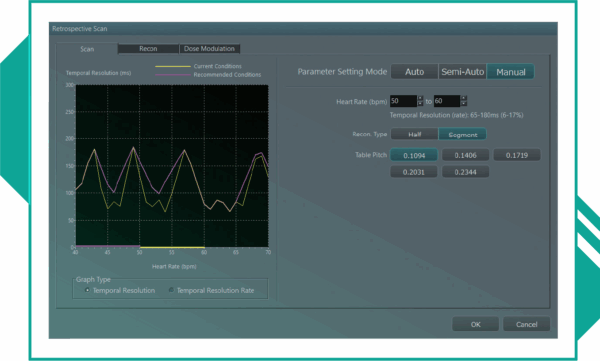Set parameter mode to Auto
This screenshot has height=361, width=600.
tap(414, 72)
